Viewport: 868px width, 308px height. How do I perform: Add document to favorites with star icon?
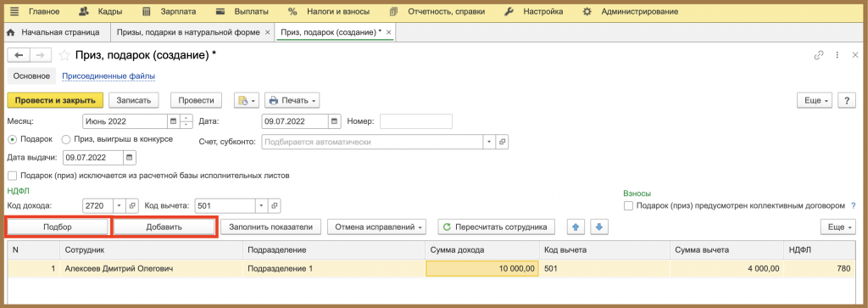64,55
